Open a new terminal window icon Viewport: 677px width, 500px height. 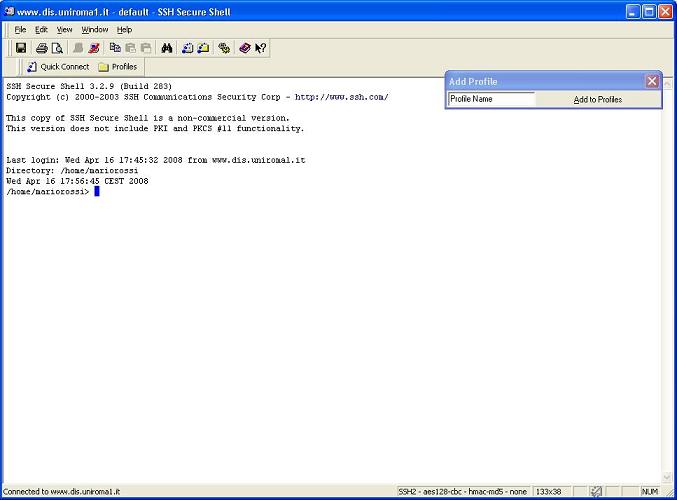(x=188, y=47)
